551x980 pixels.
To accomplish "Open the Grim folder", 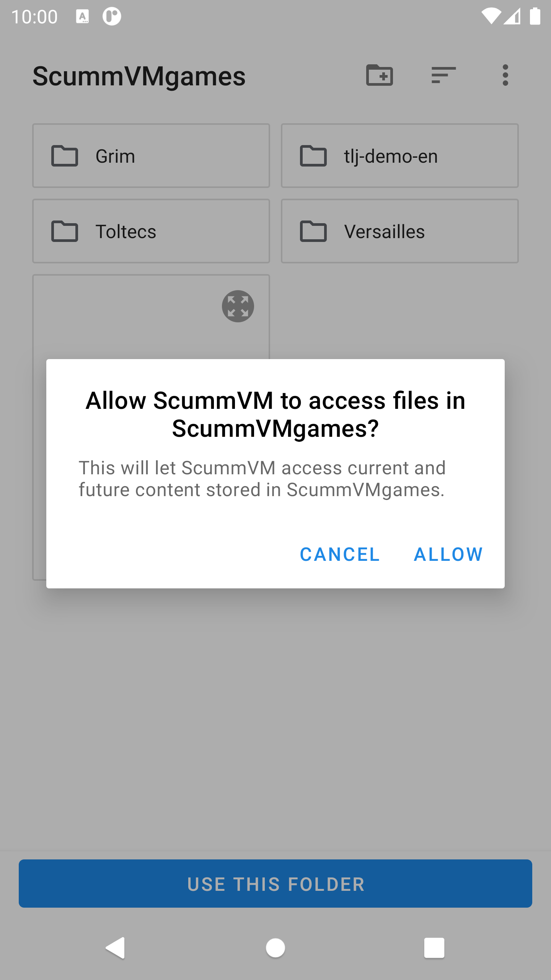I will point(151,156).
